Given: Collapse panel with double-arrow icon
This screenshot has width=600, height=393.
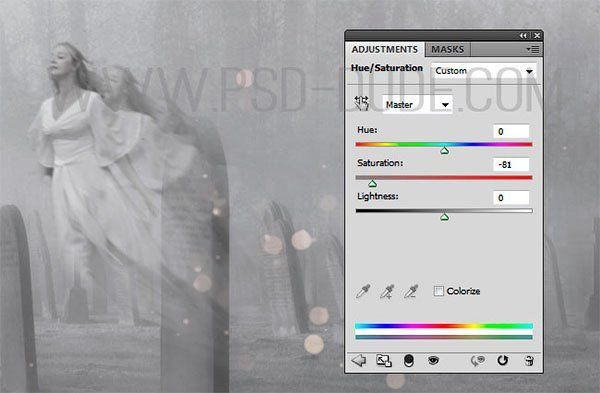Looking at the screenshot, I should pos(523,36).
